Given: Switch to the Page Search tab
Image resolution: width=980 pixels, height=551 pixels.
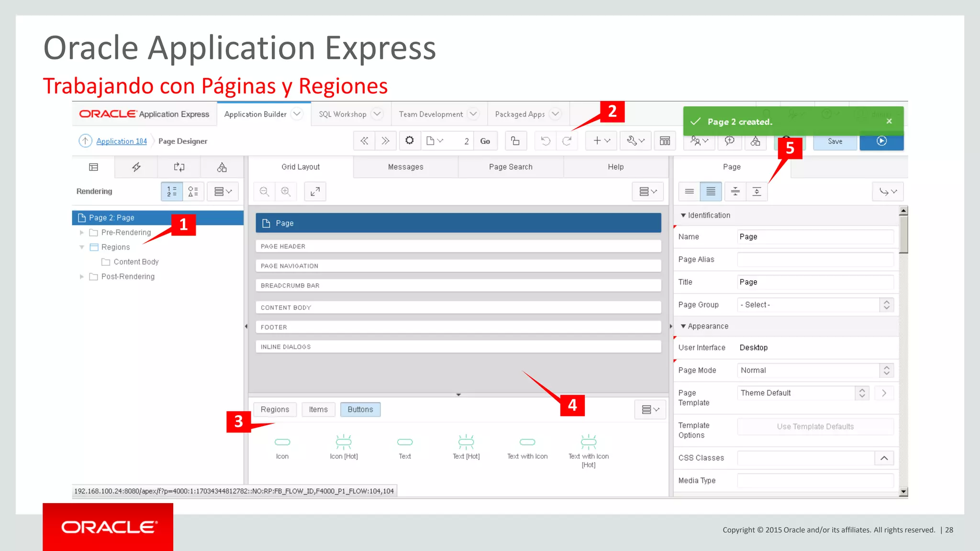Looking at the screenshot, I should click(x=511, y=167).
